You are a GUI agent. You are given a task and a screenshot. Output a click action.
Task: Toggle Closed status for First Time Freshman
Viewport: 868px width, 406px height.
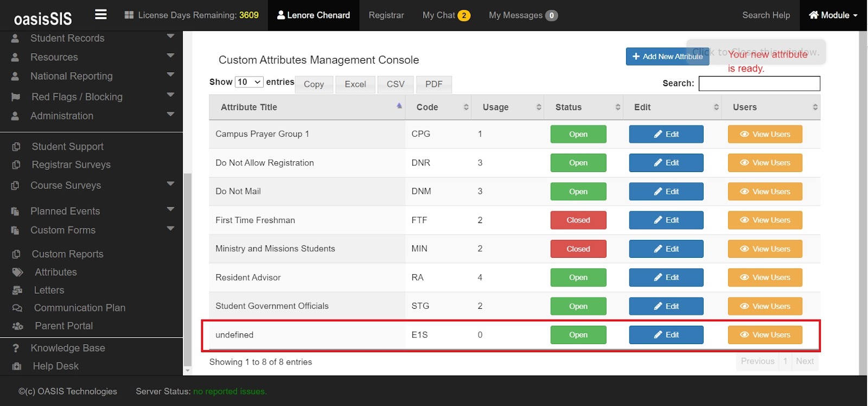click(578, 220)
